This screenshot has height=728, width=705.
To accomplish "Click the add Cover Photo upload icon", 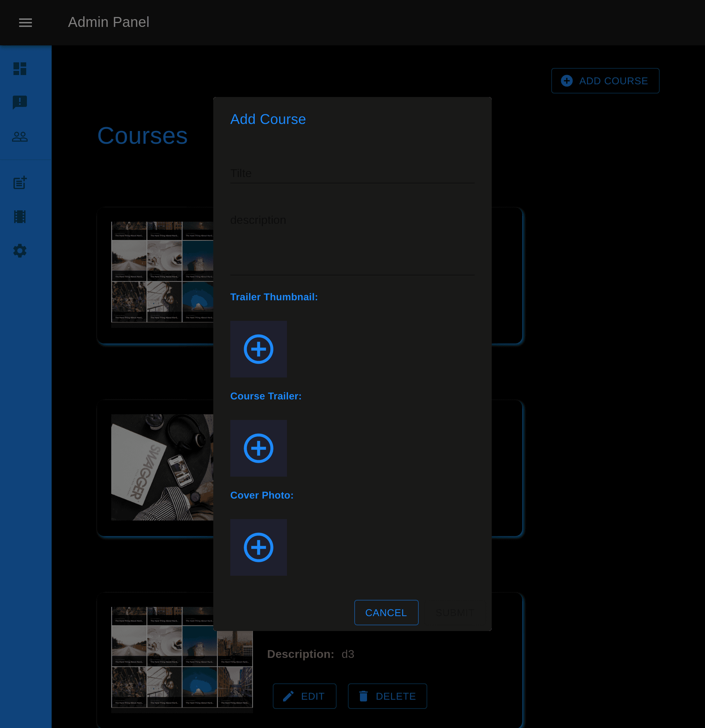I will click(259, 547).
